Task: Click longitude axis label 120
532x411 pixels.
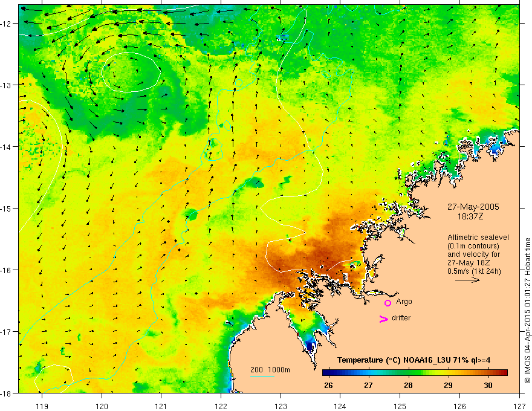Action: (x=102, y=406)
